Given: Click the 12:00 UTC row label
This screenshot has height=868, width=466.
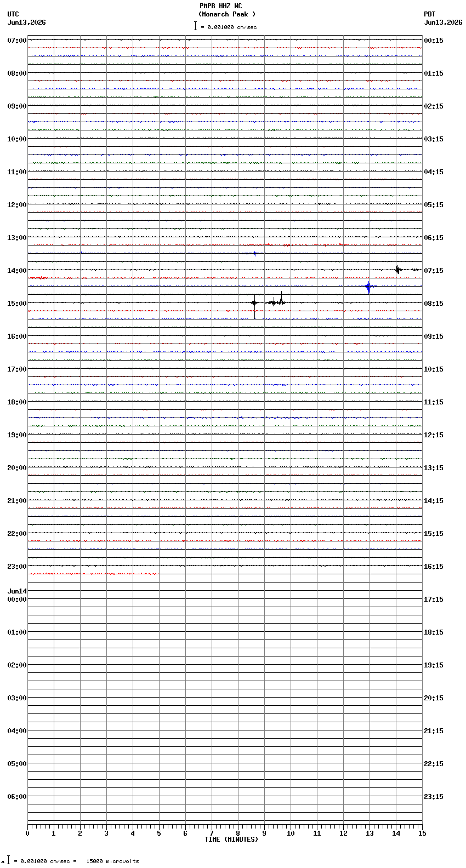Looking at the screenshot, I should (x=17, y=205).
